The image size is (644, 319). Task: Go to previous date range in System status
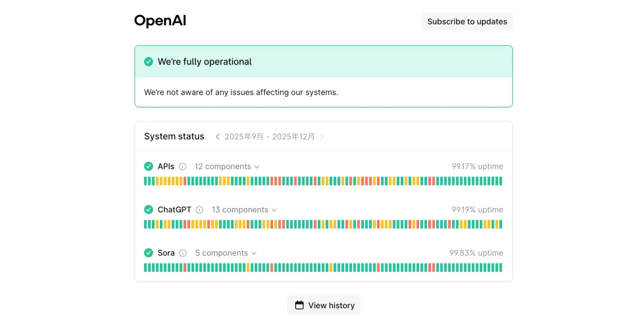click(x=217, y=137)
